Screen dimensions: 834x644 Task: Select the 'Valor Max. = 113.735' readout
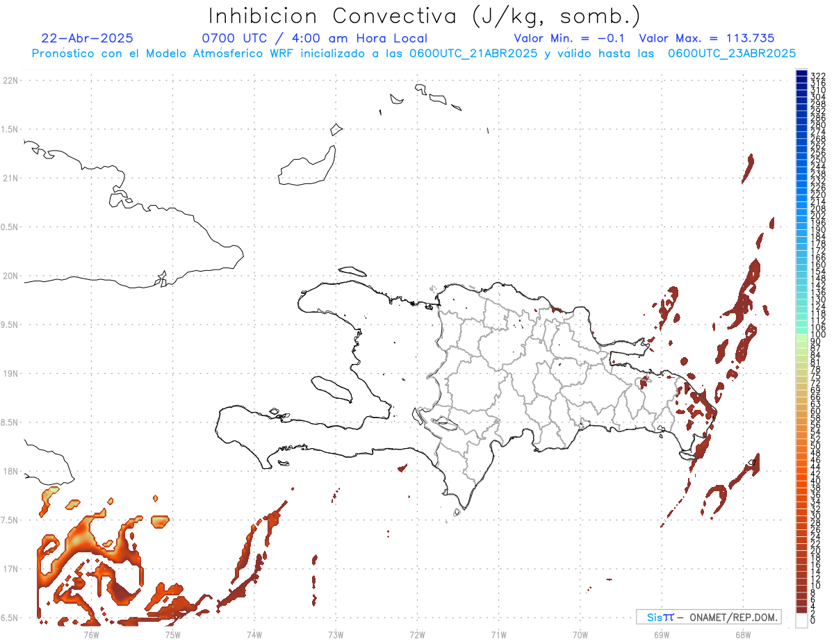[x=707, y=39]
